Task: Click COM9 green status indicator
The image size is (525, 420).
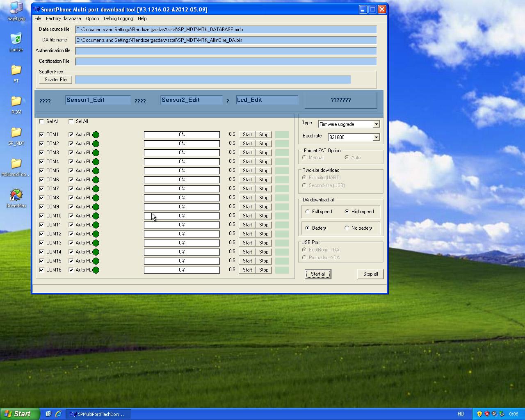Action: (96, 207)
